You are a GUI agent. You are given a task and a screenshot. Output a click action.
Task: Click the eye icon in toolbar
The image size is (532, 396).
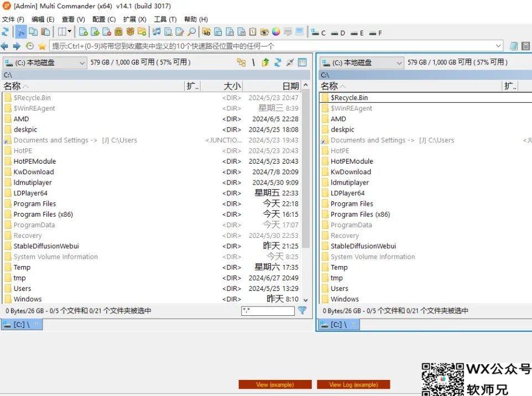(264, 32)
